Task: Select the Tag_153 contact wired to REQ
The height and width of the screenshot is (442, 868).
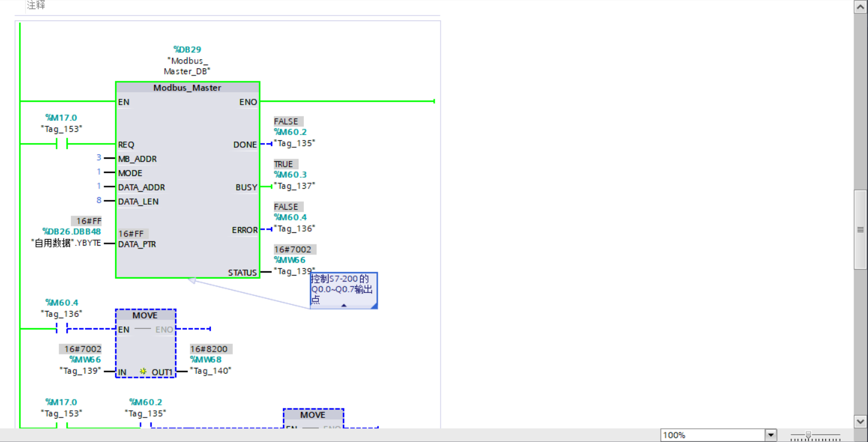Action: [x=61, y=144]
